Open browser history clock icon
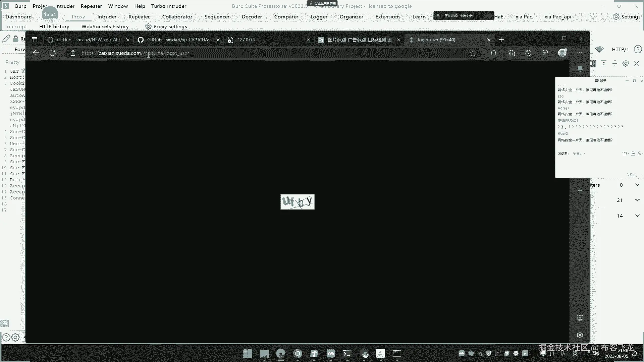 (528, 53)
